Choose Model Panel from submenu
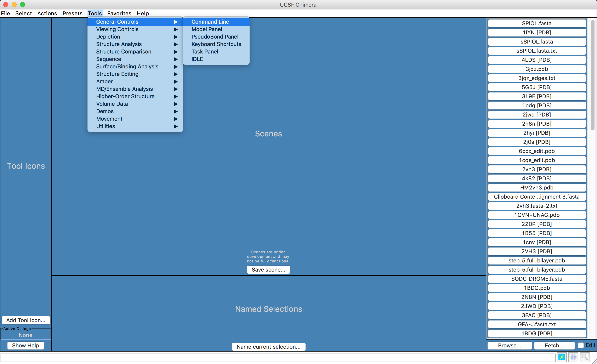The height and width of the screenshot is (364, 597). 216,29
